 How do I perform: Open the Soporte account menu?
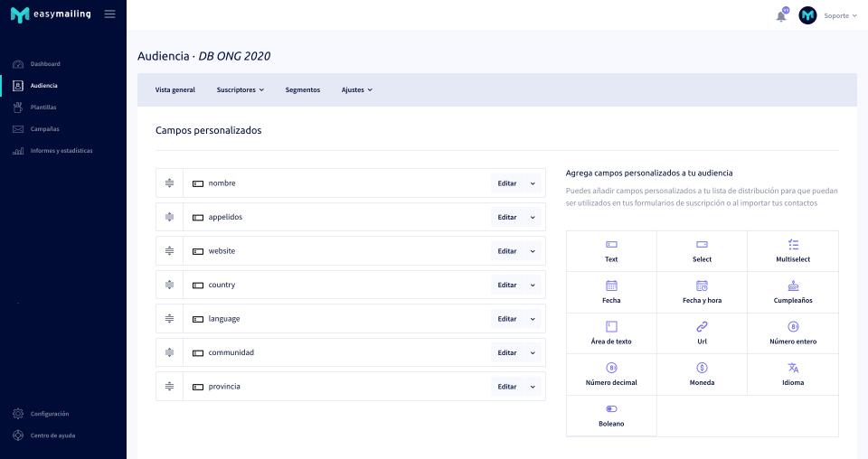(840, 16)
